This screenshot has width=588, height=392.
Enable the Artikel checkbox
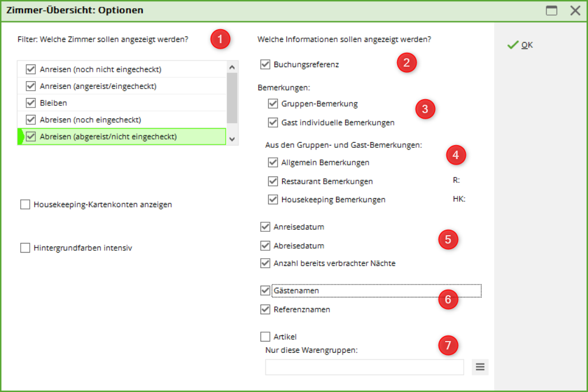click(x=265, y=337)
